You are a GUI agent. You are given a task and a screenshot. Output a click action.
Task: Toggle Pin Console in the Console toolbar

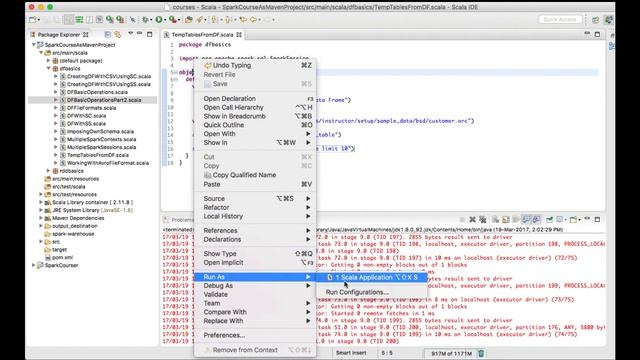549,220
